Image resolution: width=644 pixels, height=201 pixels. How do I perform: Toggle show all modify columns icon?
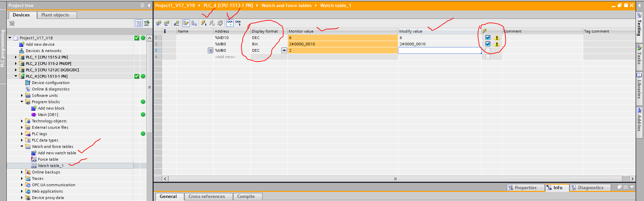click(186, 23)
